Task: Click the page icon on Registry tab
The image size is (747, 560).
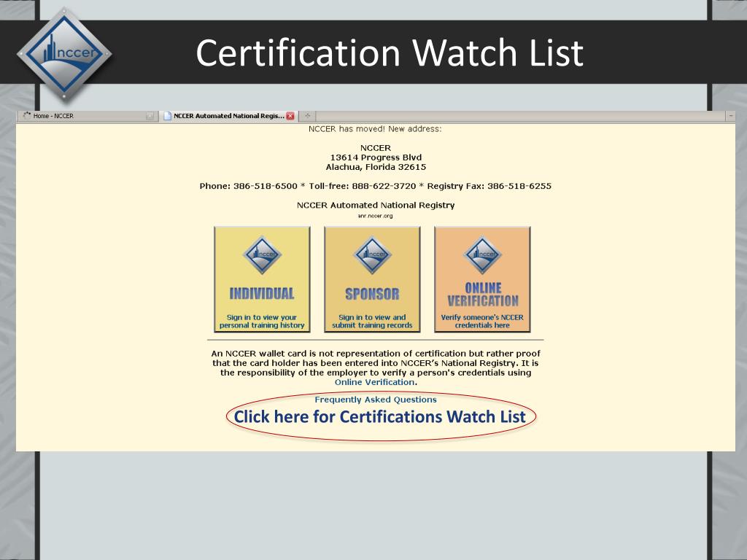Action: pyautogui.click(x=167, y=116)
